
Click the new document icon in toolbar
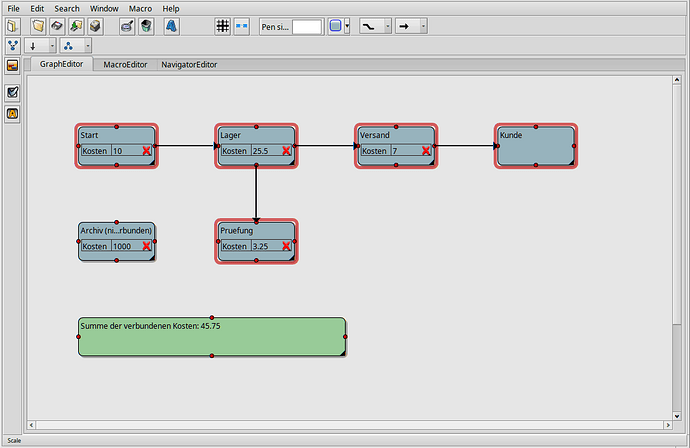click(x=12, y=26)
